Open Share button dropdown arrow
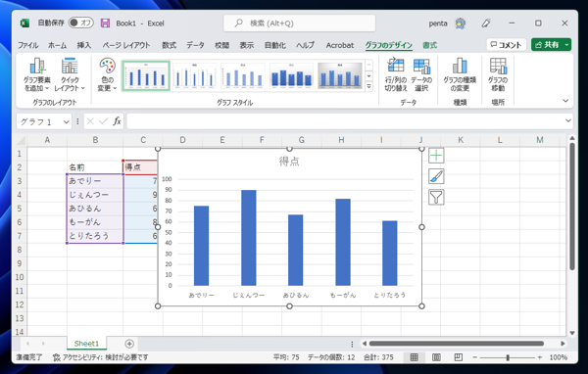Screen dimensions: 588x374 567,45
